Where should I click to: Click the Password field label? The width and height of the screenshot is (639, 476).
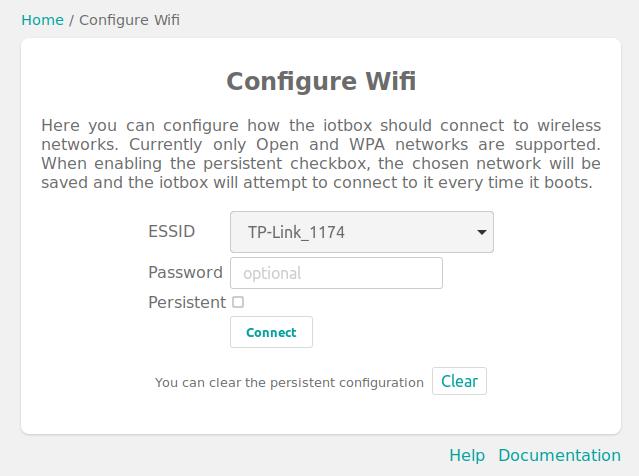(185, 272)
